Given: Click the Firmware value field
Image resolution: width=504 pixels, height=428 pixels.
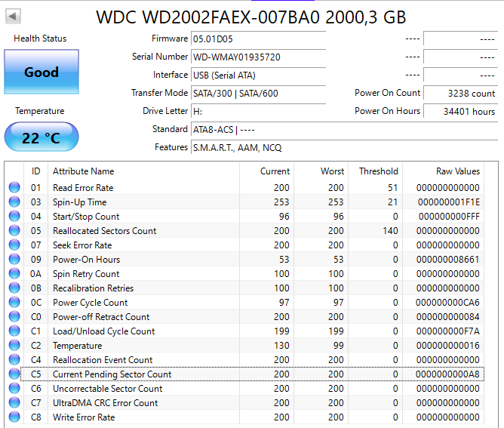Looking at the screenshot, I should [258, 38].
